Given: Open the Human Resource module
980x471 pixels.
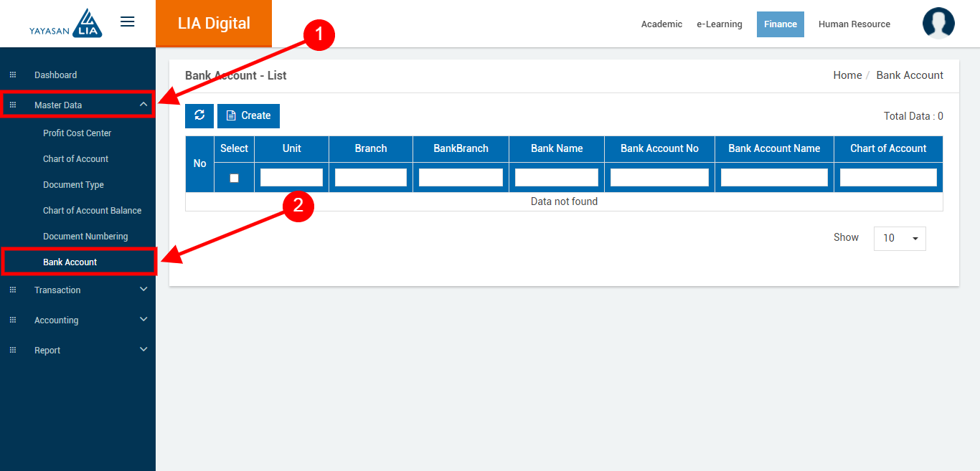Looking at the screenshot, I should point(854,24).
